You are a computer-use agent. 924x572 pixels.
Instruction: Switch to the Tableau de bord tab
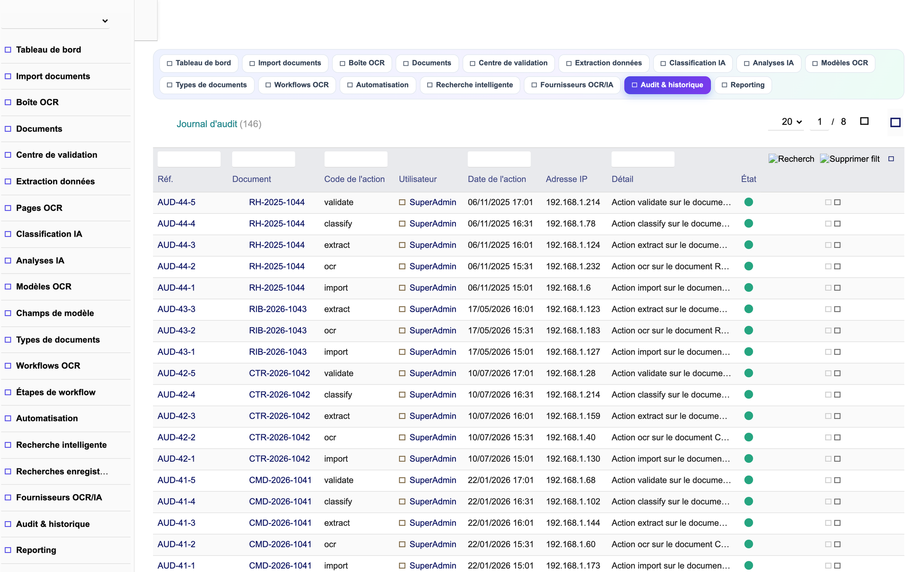tap(198, 63)
